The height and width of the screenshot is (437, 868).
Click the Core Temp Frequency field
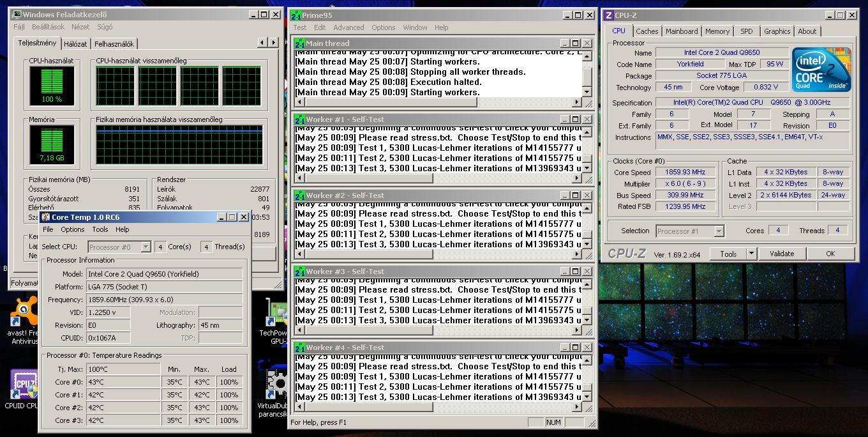pos(164,300)
